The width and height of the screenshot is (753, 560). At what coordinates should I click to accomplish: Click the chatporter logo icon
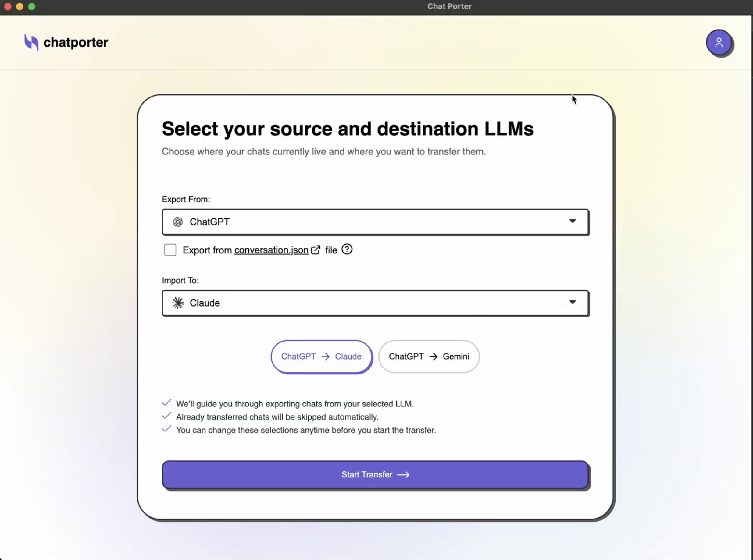(x=31, y=42)
